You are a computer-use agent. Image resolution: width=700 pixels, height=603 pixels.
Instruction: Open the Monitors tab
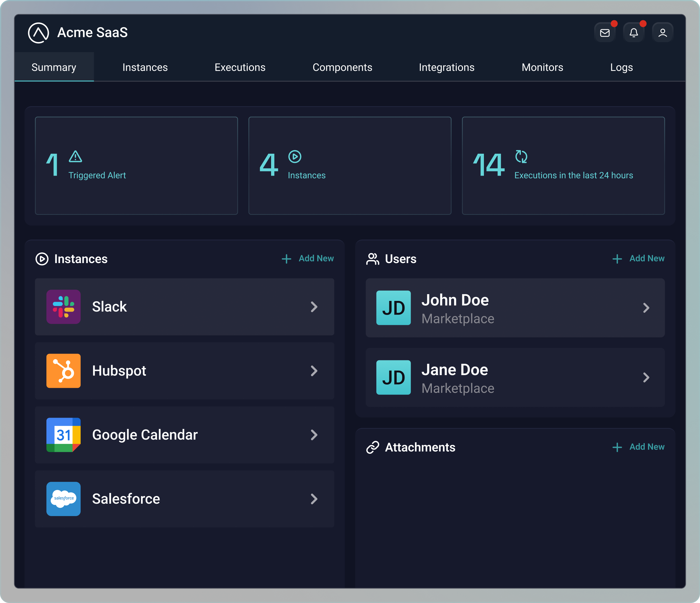[x=542, y=67]
